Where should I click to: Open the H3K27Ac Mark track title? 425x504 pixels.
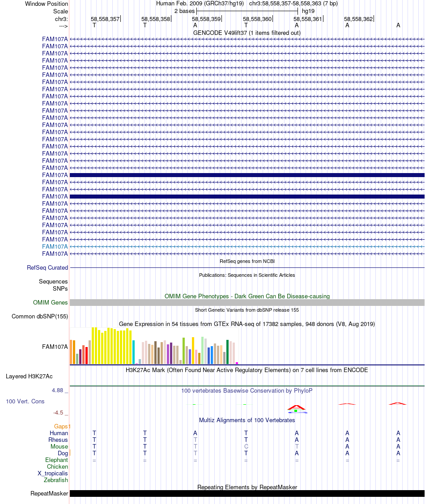pos(247,370)
